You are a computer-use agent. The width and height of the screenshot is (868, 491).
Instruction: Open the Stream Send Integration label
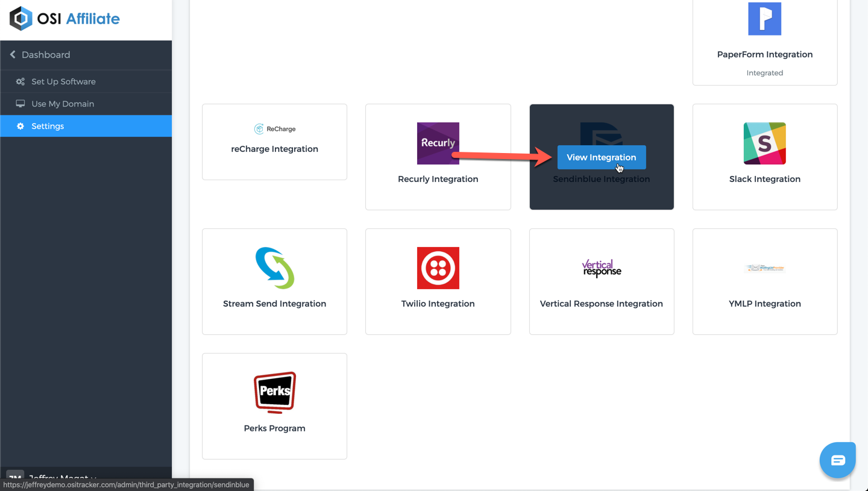tap(274, 304)
